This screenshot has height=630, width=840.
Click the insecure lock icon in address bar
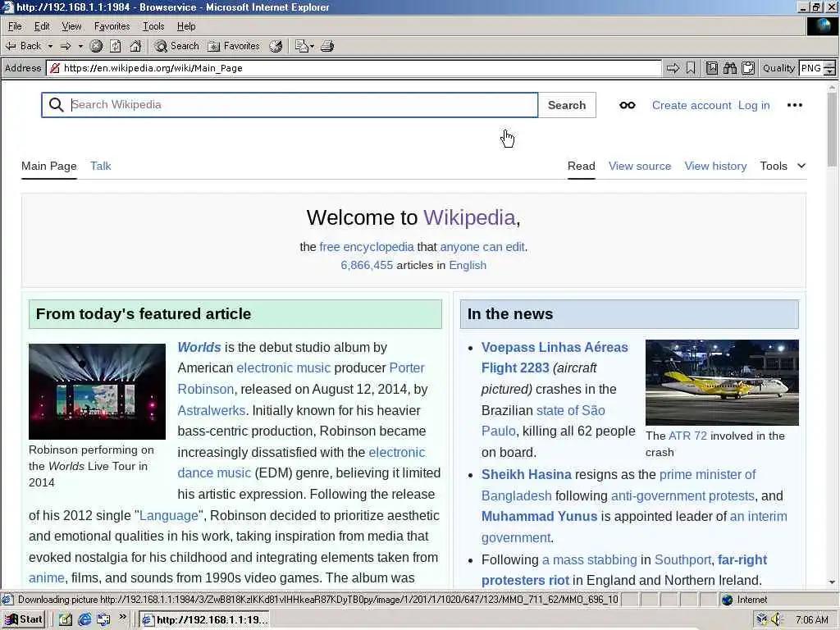coord(55,68)
